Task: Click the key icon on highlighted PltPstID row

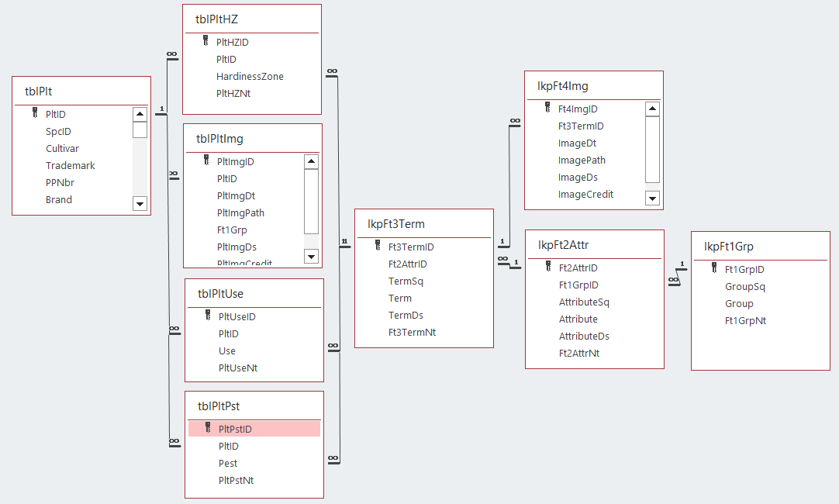Action: (x=208, y=428)
